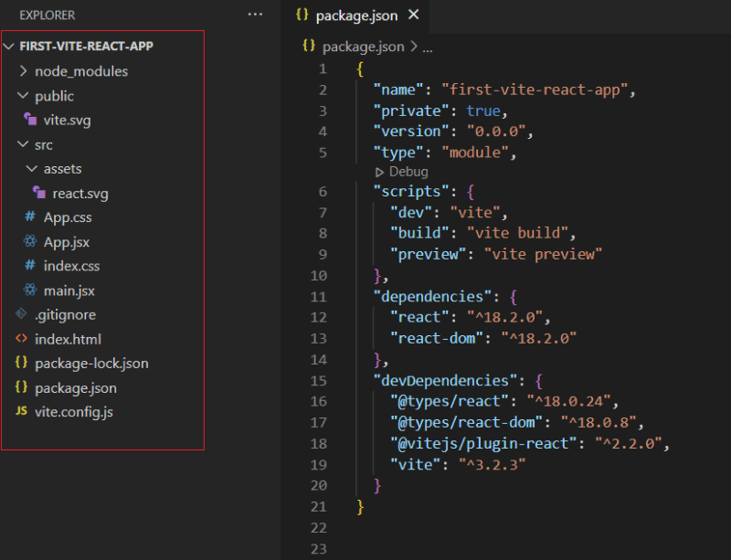Click the vite.svg file icon
731x560 pixels.
[x=30, y=120]
